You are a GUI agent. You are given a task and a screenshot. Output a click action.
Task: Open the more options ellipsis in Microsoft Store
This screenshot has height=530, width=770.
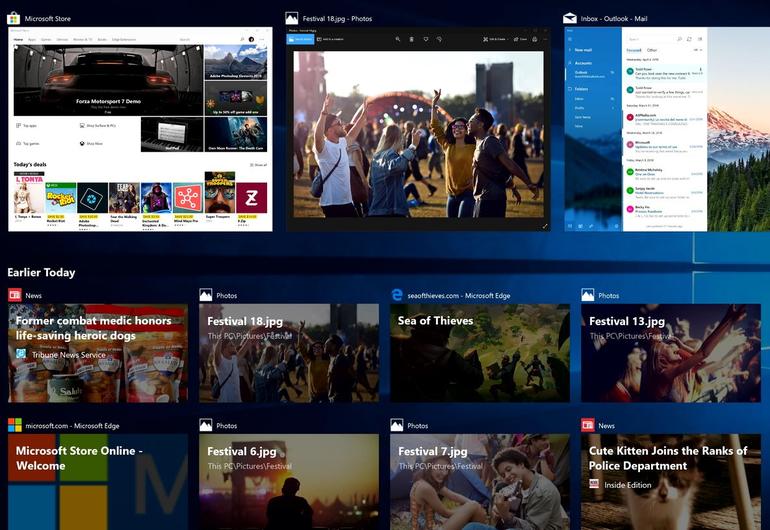pos(262,39)
